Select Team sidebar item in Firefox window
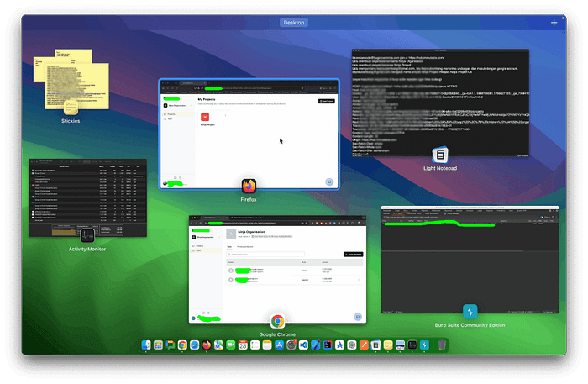The width and height of the screenshot is (588, 384). (178, 118)
